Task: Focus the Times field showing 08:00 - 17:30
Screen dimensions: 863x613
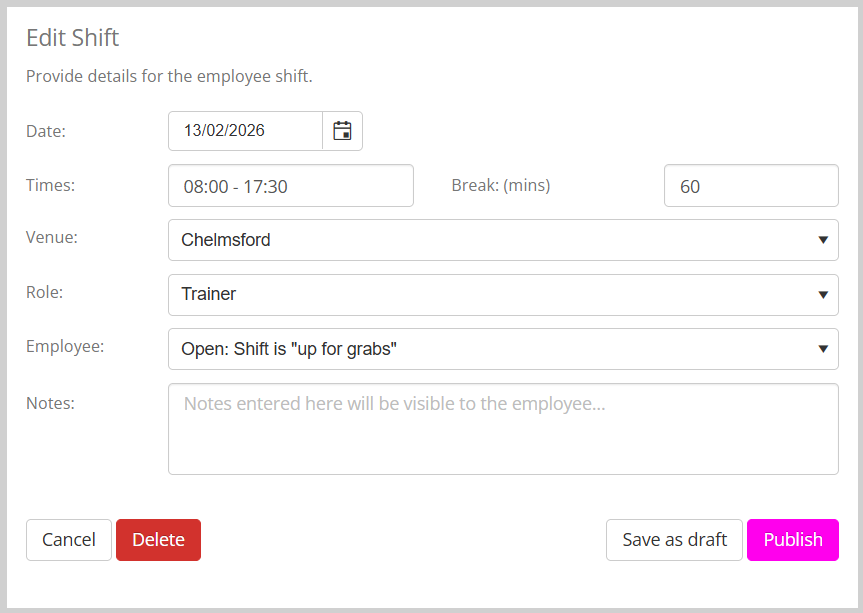Action: [x=290, y=186]
